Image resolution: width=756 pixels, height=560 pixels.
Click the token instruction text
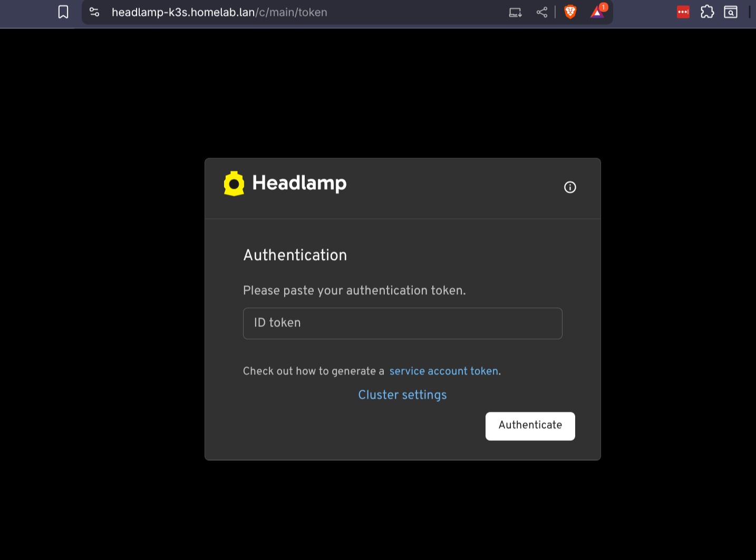(x=354, y=290)
